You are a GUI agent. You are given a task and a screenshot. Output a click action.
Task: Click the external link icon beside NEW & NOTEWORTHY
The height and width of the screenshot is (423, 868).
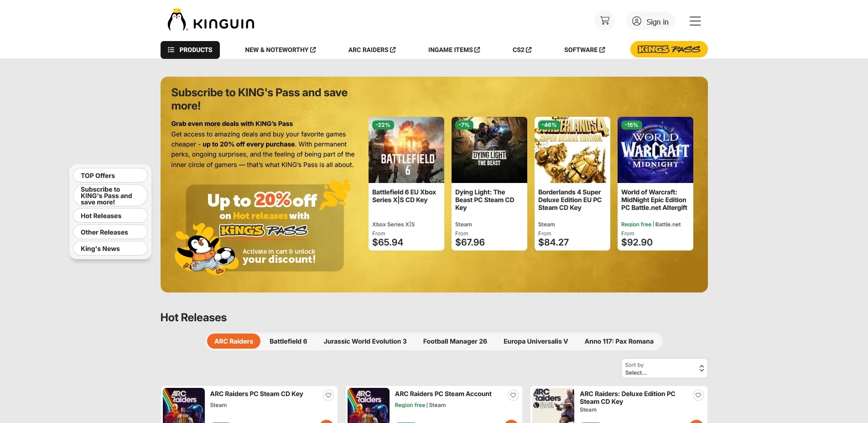tap(313, 50)
